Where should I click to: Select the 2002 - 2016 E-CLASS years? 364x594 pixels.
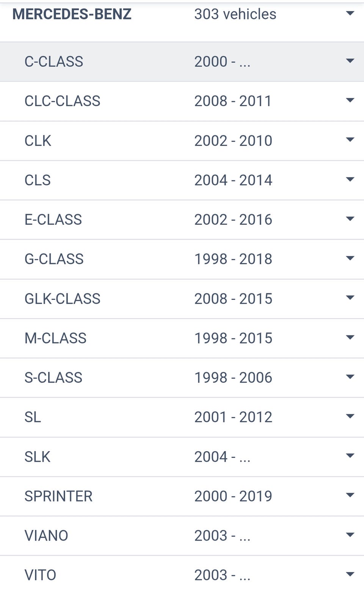tap(233, 219)
